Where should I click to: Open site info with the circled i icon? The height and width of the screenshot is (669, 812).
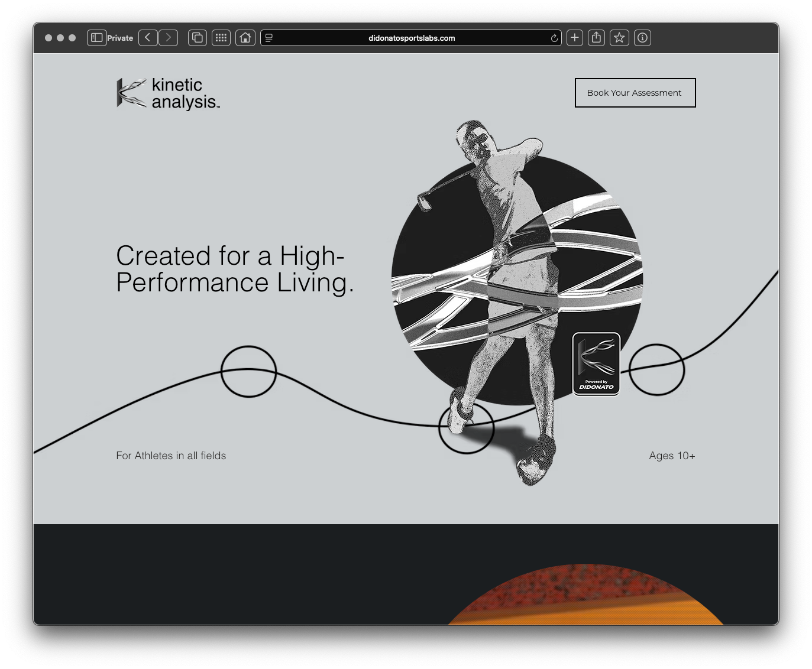pyautogui.click(x=642, y=38)
